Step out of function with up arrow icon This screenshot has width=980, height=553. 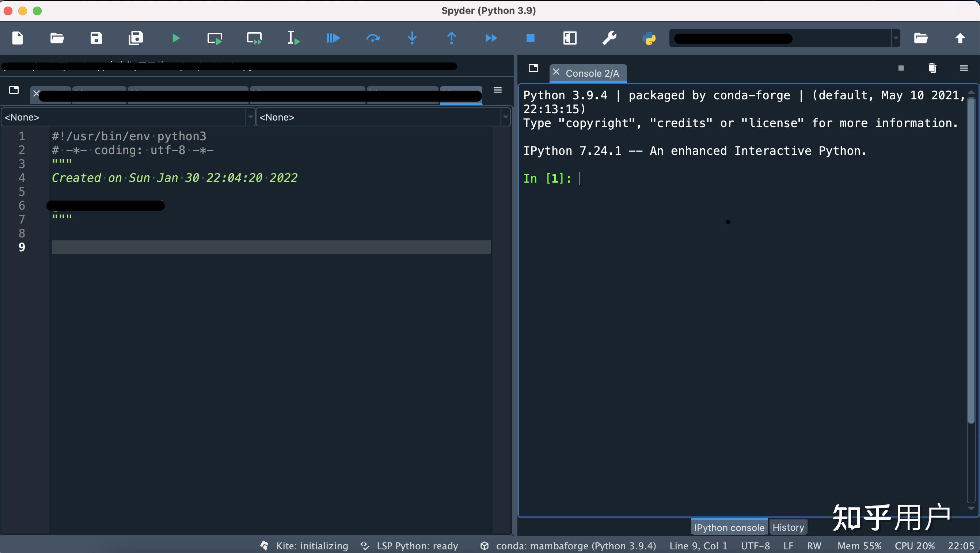pos(452,38)
